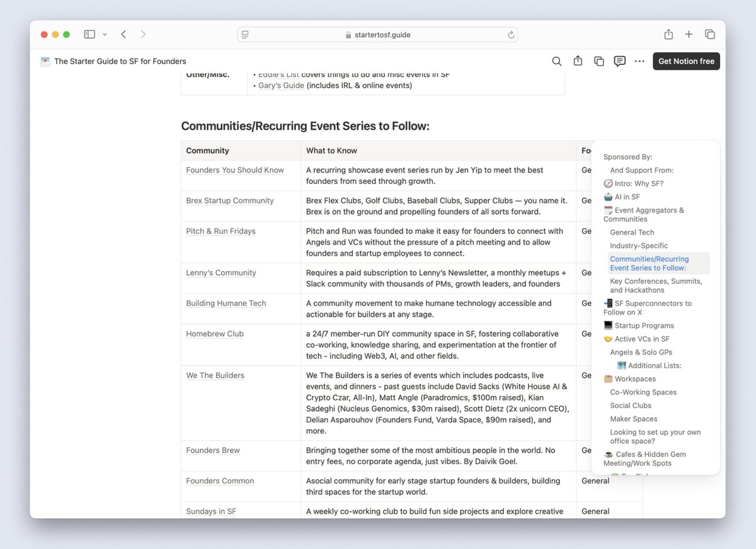756x549 pixels.
Task: Click Communities/Recurring Event Series heading in page
Action: coord(305,126)
